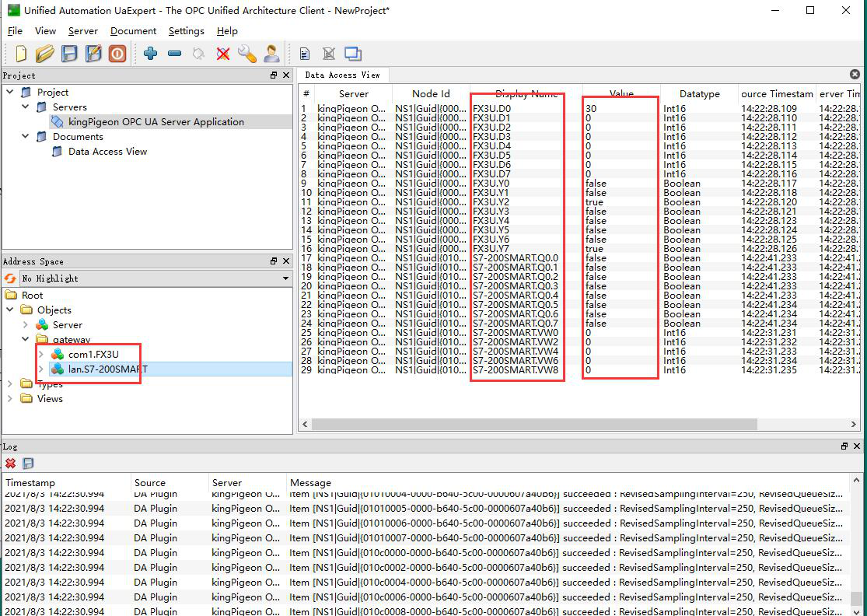Sort by the Datatype column header
Screen dimensions: 867x616
coord(699,94)
